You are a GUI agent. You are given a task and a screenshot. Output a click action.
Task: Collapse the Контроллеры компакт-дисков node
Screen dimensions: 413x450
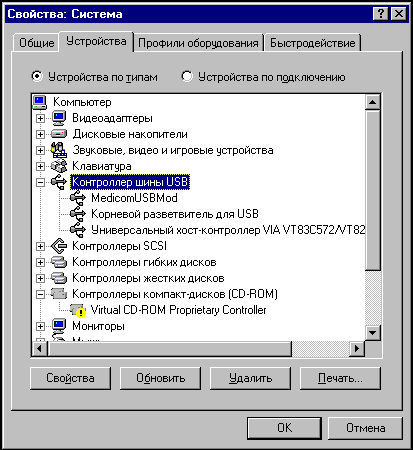point(40,294)
